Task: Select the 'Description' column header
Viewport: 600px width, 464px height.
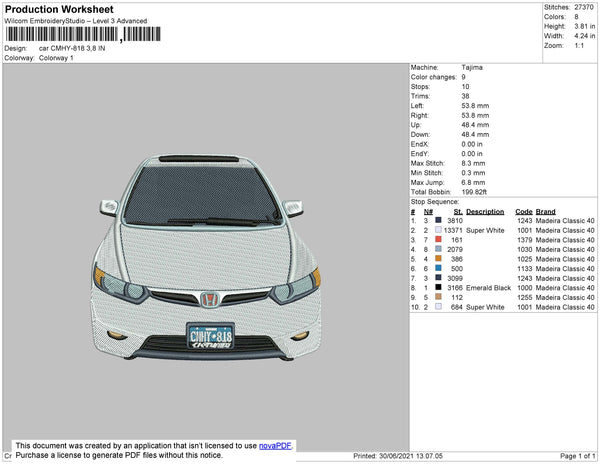Action: tap(485, 212)
